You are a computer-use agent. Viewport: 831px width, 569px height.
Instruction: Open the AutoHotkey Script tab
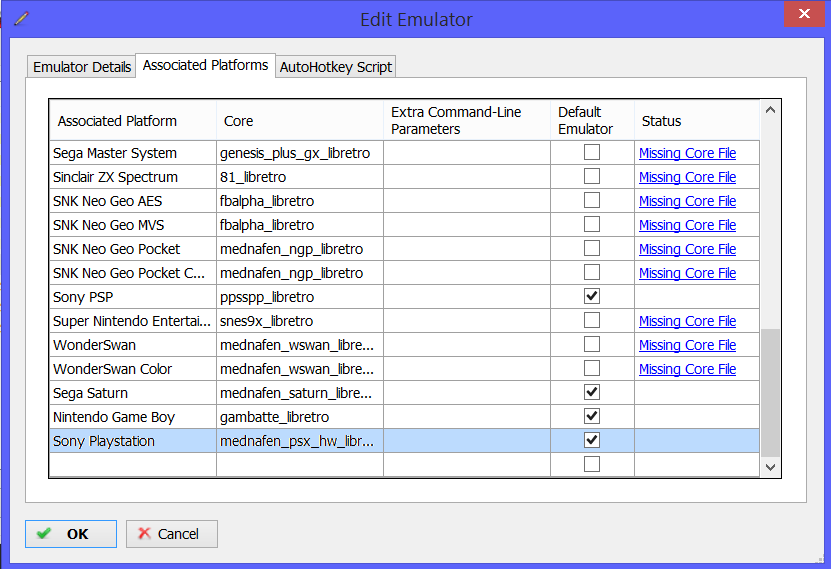point(335,67)
